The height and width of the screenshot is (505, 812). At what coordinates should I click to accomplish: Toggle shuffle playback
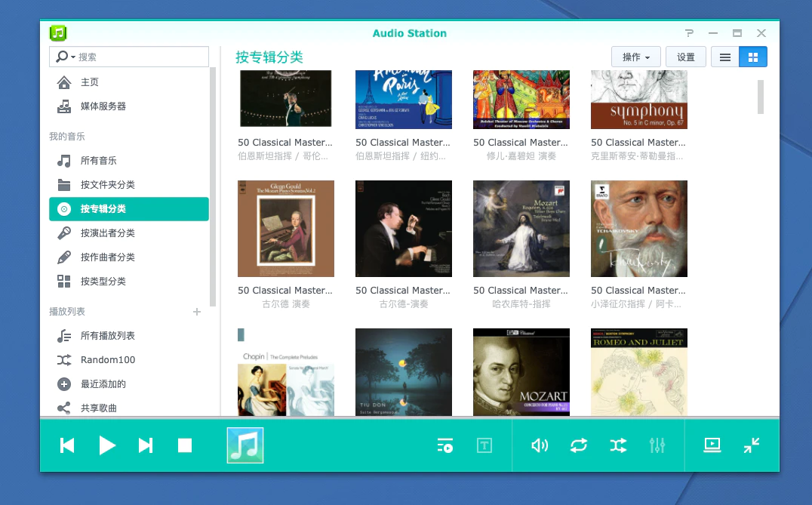(618, 445)
